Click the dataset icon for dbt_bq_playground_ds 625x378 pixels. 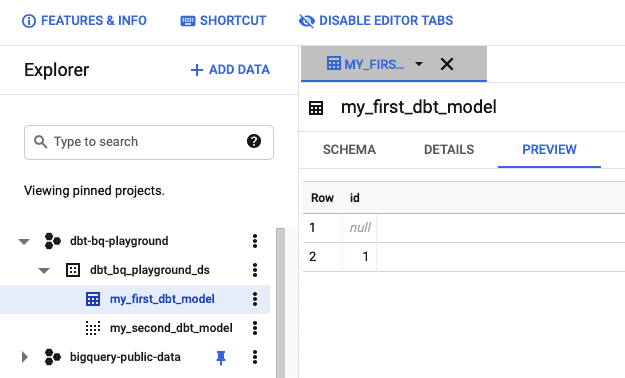73,270
